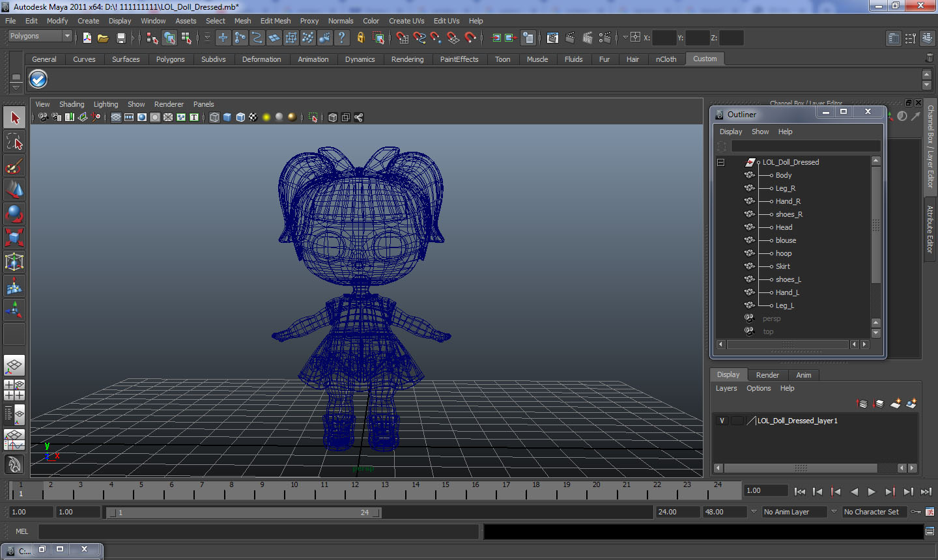The width and height of the screenshot is (938, 560).
Task: Activate the Lasso select tool
Action: 14,141
